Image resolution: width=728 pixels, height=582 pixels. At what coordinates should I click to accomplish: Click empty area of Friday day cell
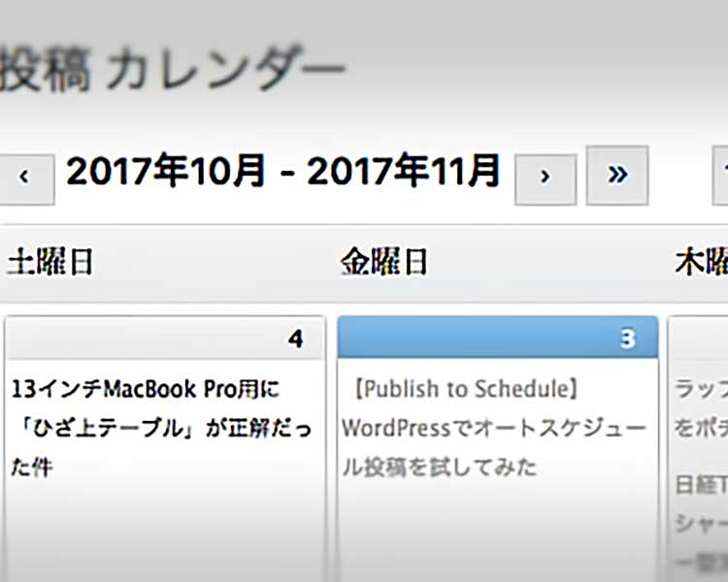point(498,533)
